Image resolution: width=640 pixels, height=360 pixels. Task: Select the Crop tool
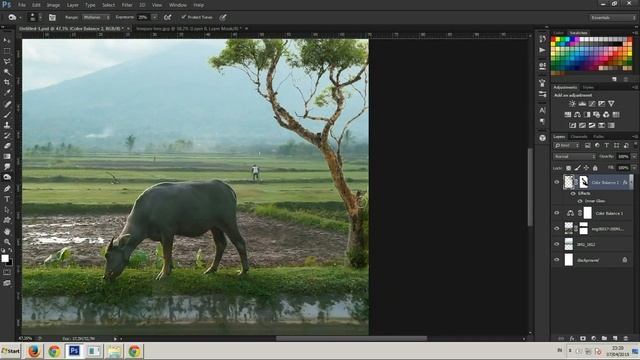[7, 82]
